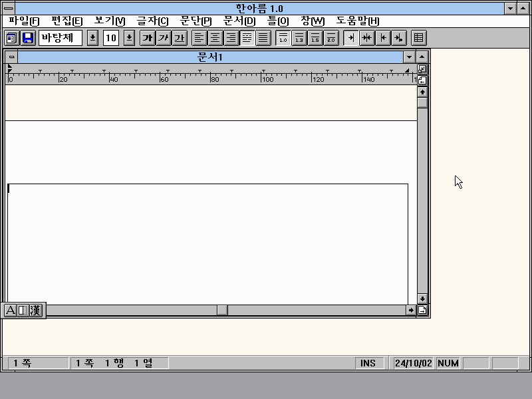Open the 문서(D) menu
The image size is (532, 399).
tap(239, 21)
